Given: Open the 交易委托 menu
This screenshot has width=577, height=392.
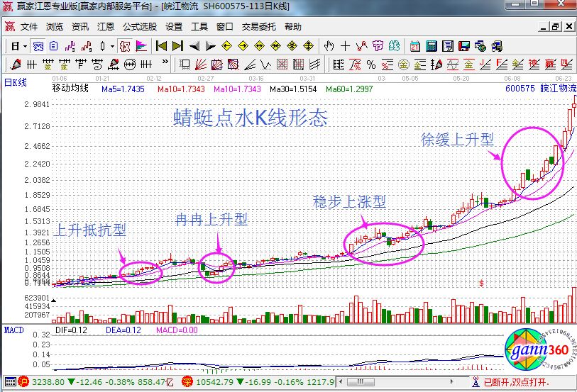Looking at the screenshot, I should tap(258, 27).
